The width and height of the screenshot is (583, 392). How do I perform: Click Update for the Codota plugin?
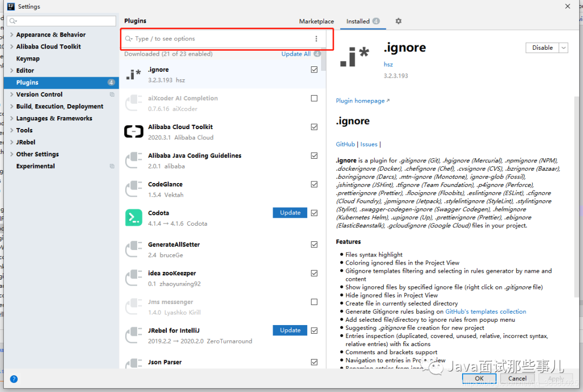289,212
